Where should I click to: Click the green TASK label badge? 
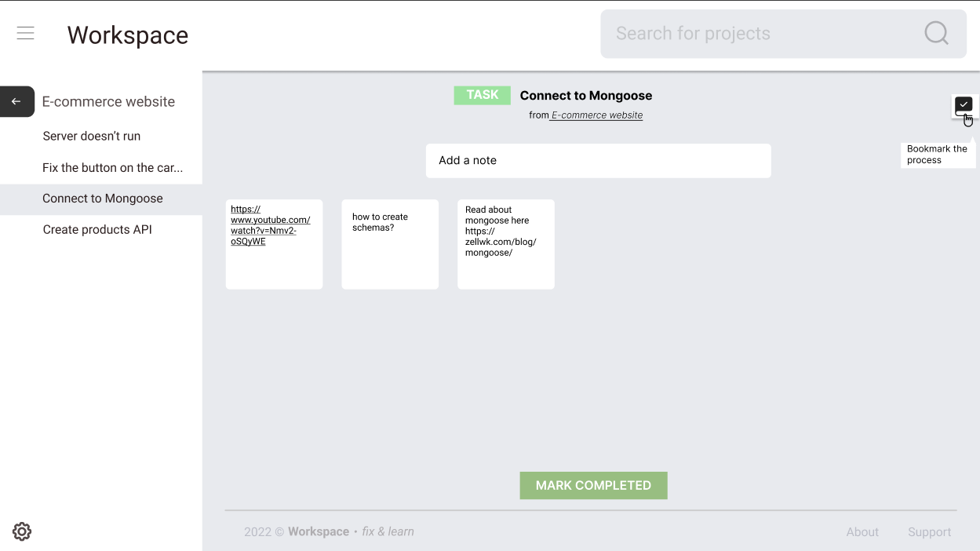point(482,94)
